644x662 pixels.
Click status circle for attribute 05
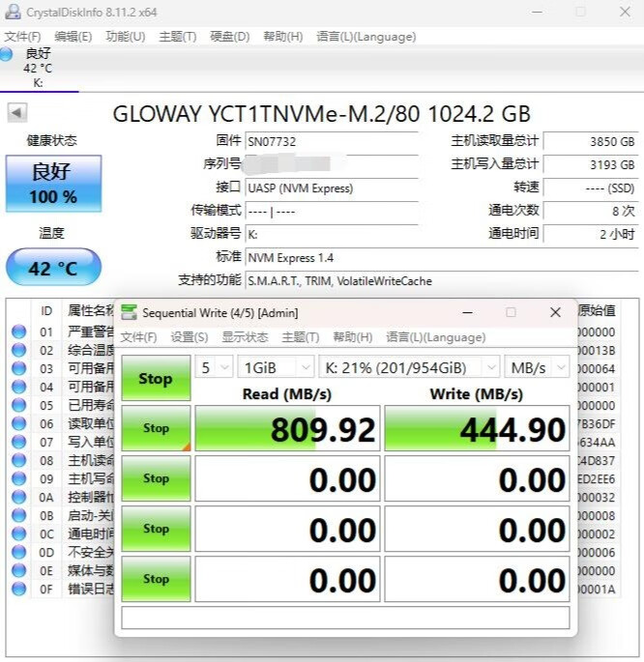pyautogui.click(x=18, y=405)
